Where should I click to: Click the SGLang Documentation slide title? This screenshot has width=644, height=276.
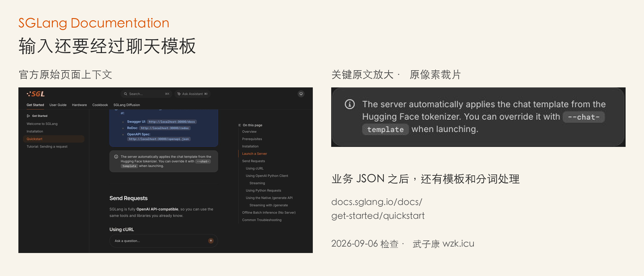94,23
